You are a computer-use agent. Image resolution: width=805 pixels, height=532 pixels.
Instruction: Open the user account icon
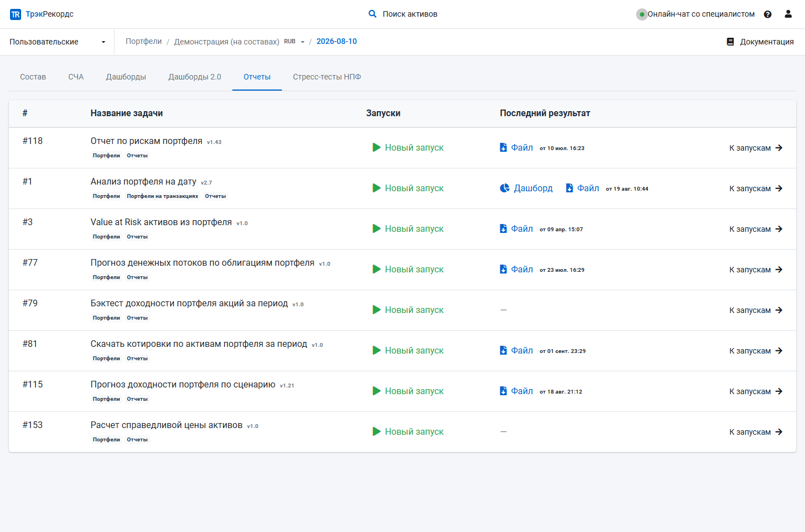(788, 14)
